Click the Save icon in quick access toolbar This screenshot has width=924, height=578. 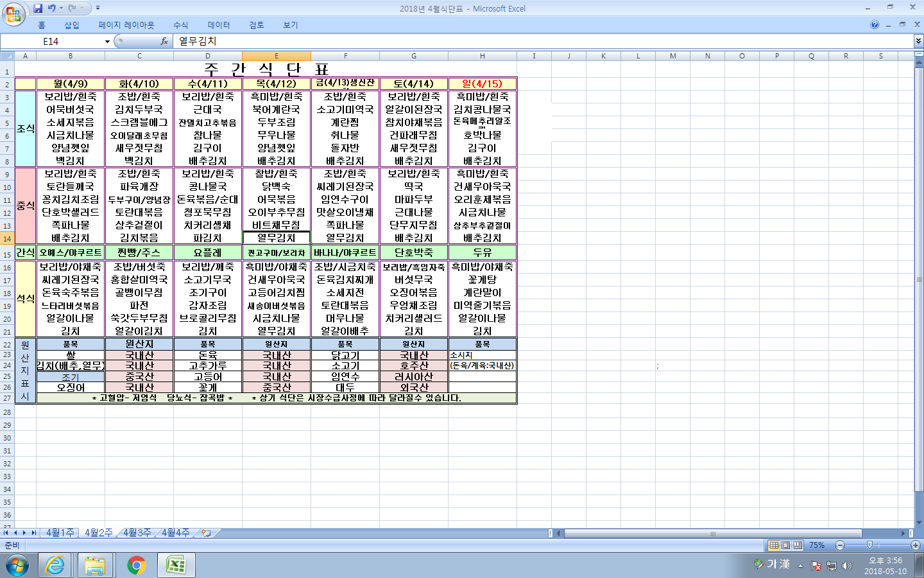(38, 8)
